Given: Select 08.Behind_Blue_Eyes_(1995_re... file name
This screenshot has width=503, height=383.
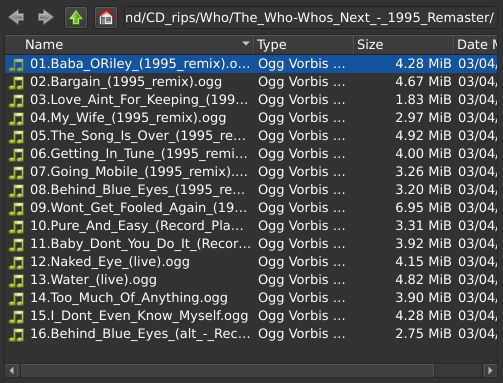Looking at the screenshot, I should click(137, 190).
